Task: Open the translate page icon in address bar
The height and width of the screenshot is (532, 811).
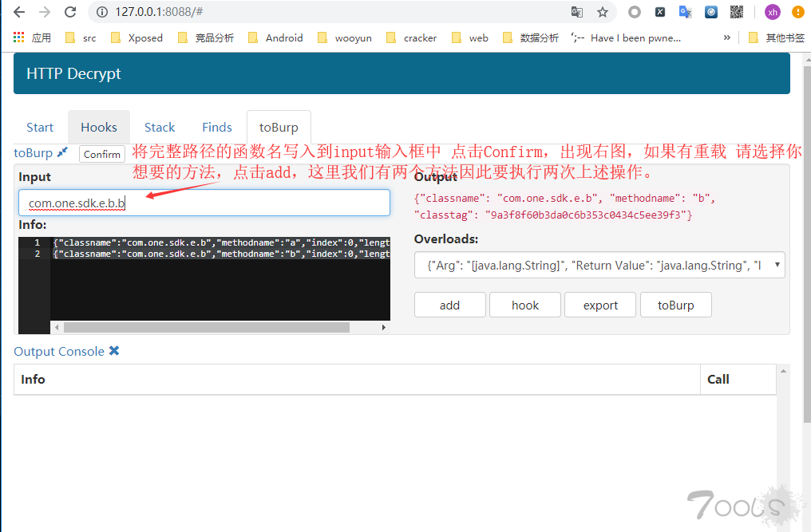Action: click(576, 12)
